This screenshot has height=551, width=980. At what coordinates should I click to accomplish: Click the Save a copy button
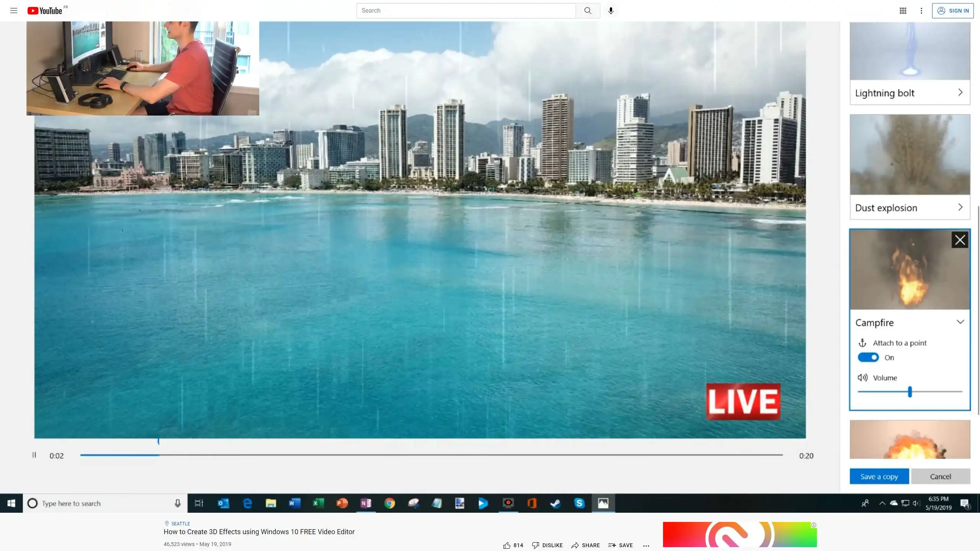pos(879,476)
